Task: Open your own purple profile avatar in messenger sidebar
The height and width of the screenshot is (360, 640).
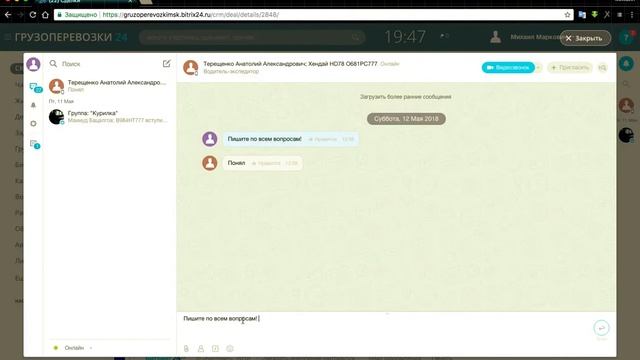Action: click(33, 64)
